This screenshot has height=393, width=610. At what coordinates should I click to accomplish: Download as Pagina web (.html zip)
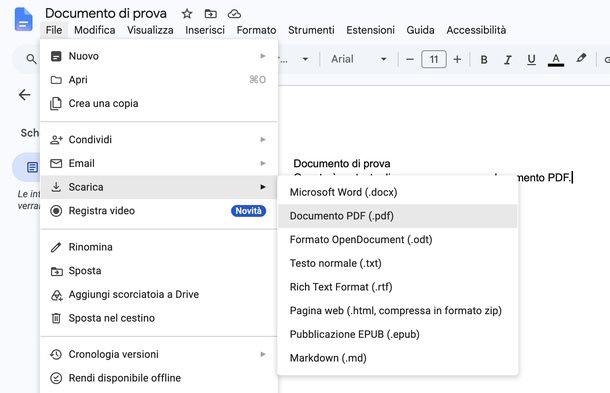[398, 311]
